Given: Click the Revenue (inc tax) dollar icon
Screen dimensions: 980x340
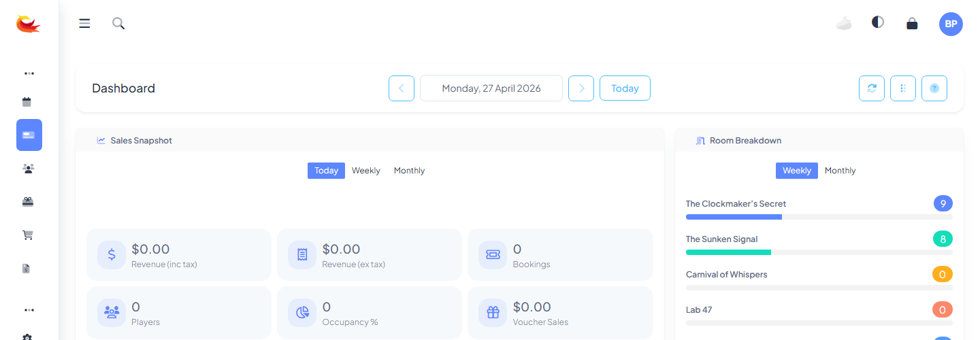Looking at the screenshot, I should coord(111,254).
